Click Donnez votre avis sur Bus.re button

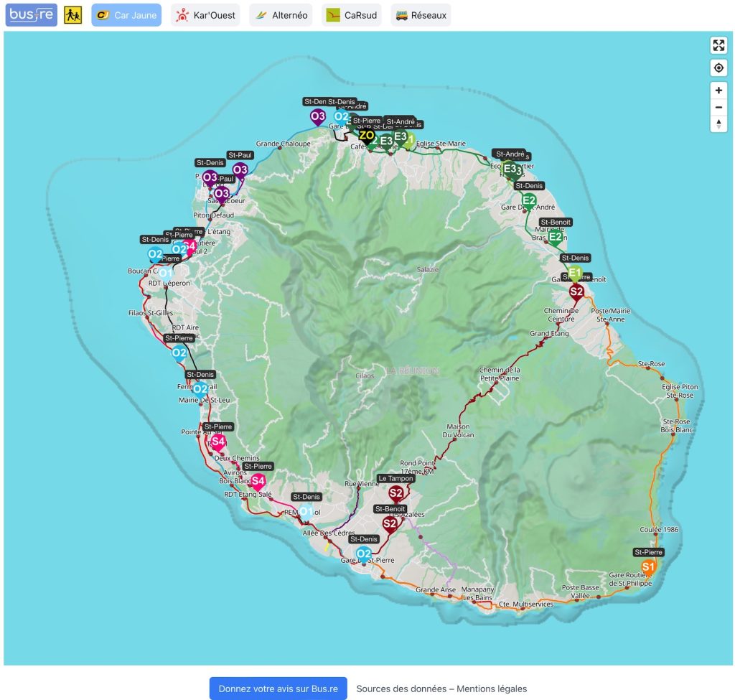coord(278,689)
